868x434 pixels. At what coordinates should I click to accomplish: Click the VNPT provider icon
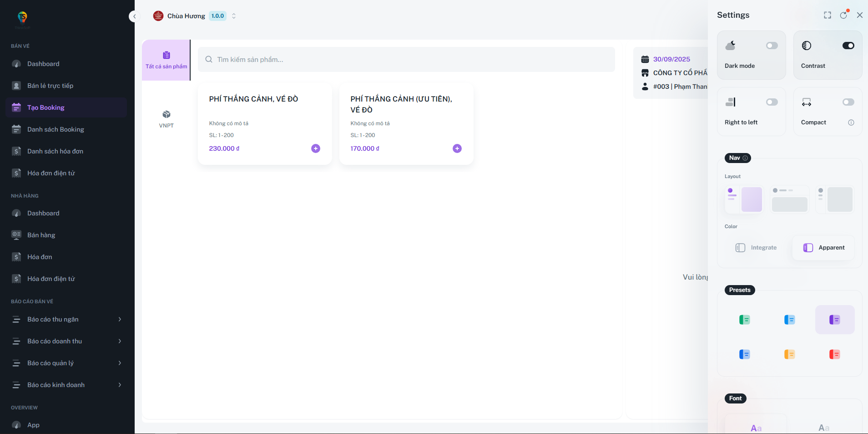click(x=166, y=114)
